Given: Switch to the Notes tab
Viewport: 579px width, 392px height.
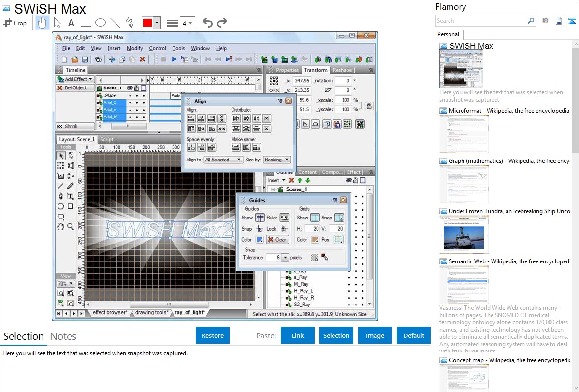Looking at the screenshot, I should pos(63,336).
